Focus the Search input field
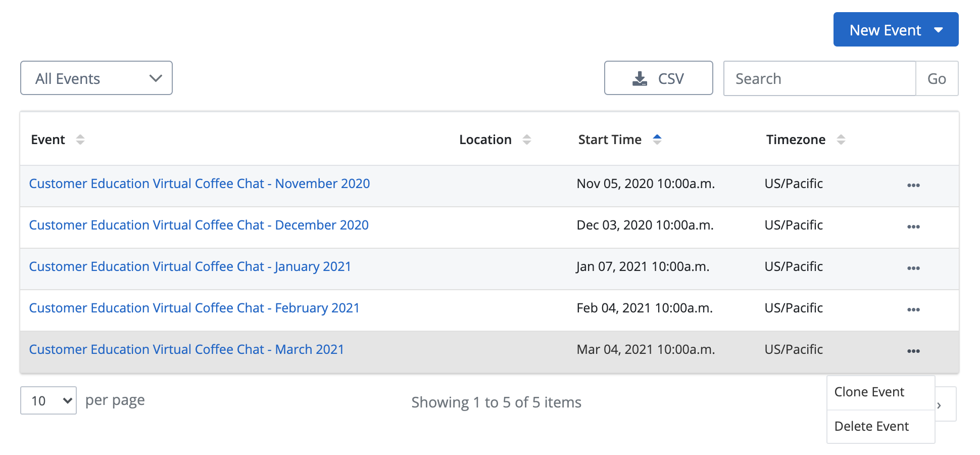 point(819,78)
